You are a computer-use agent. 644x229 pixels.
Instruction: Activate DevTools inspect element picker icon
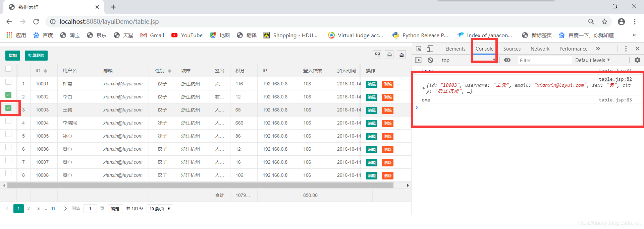[x=419, y=49]
